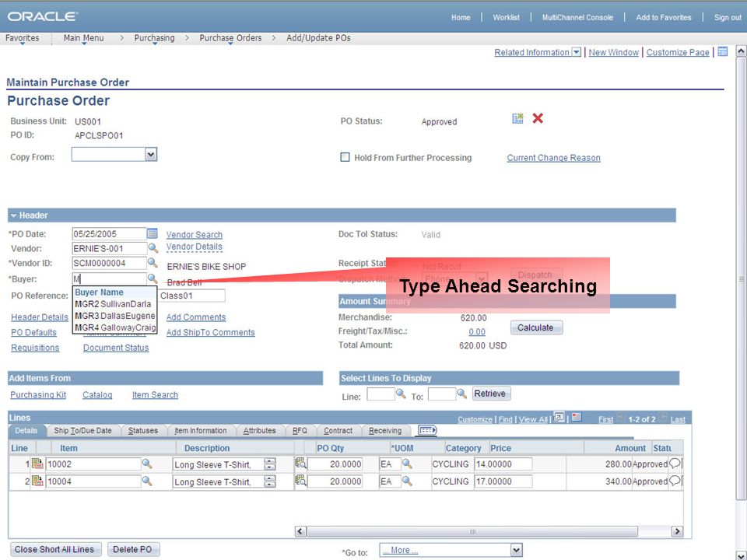Image resolution: width=747 pixels, height=560 pixels.
Task: Click UOM lookup magnifier on line 1
Action: [407, 464]
